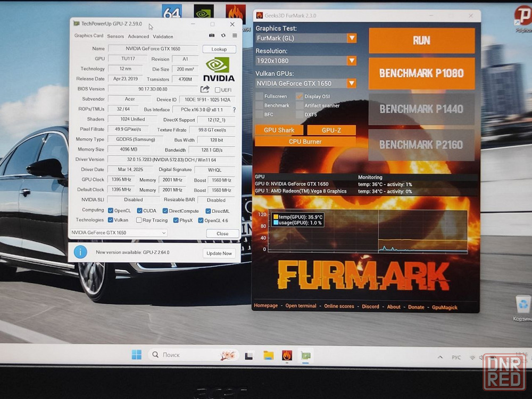
Task: Open the AIDA64 desktop icon
Action: (172, 12)
